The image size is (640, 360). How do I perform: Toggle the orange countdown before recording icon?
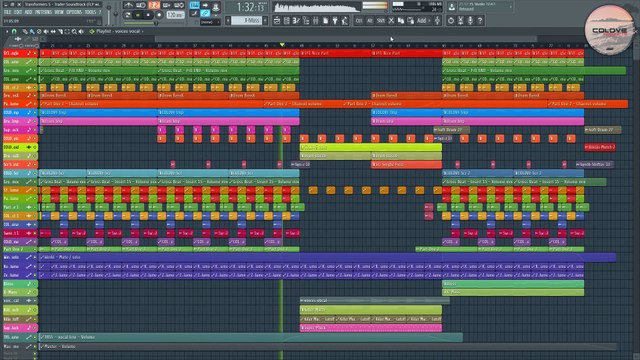(154, 5)
